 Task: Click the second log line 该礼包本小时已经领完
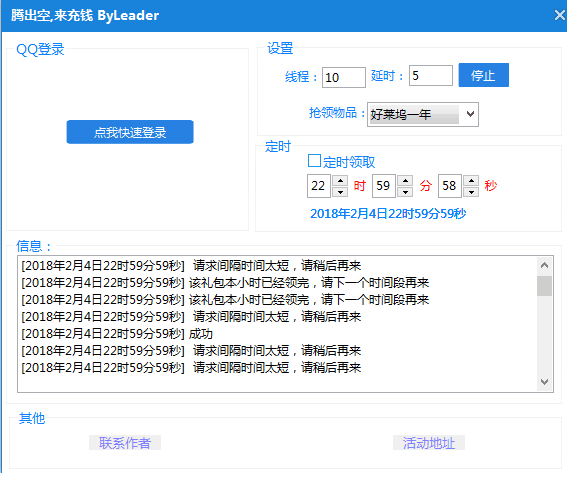[x=225, y=283]
